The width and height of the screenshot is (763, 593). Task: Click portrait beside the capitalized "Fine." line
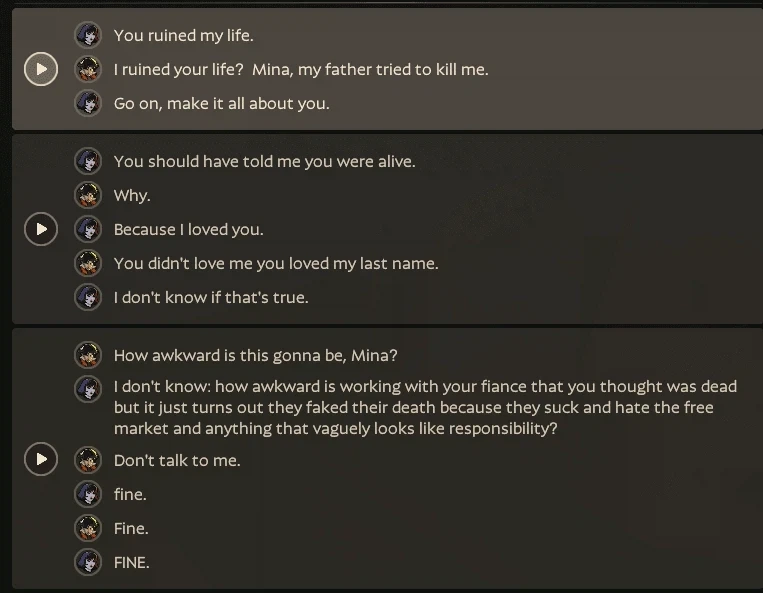88,528
